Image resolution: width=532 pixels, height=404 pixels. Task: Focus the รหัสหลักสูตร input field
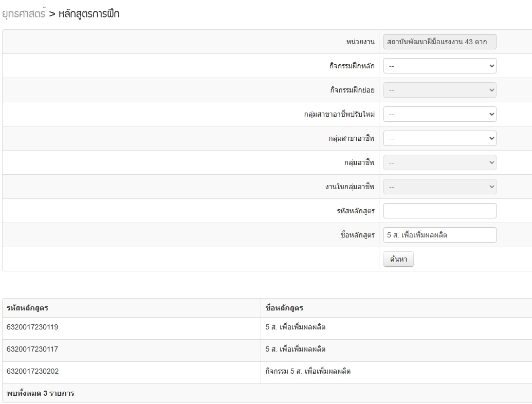coord(439,211)
